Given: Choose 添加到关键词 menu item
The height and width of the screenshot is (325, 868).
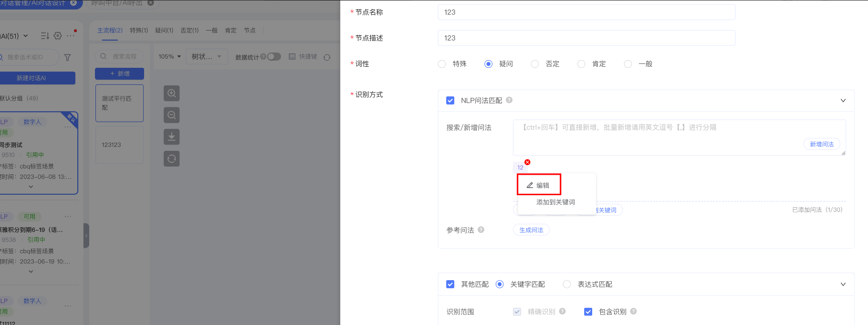Looking at the screenshot, I should pyautogui.click(x=555, y=202).
